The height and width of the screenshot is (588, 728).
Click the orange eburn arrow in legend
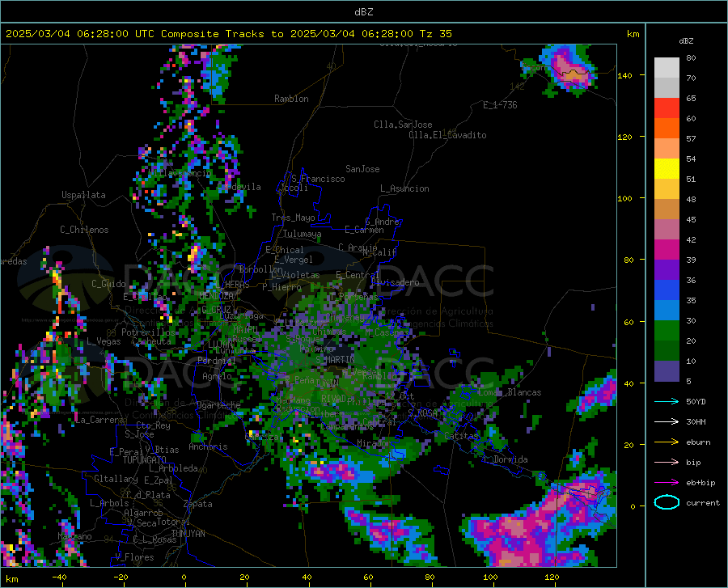point(667,442)
